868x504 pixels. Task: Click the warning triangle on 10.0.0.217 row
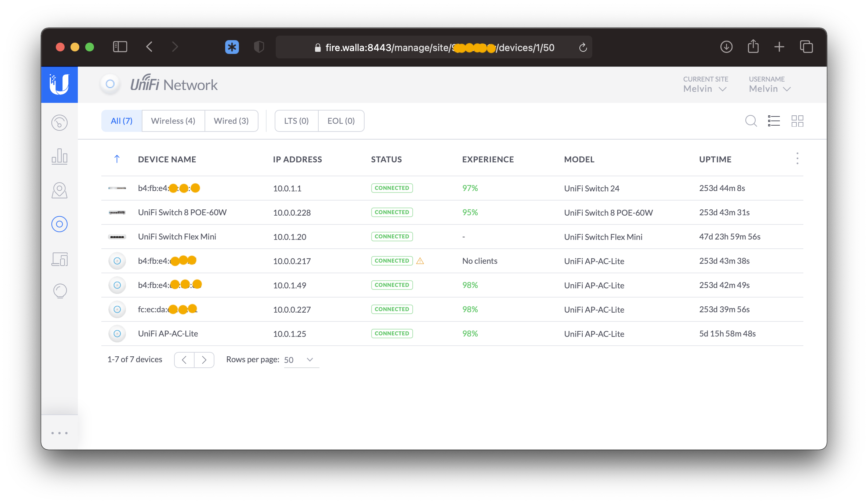420,261
